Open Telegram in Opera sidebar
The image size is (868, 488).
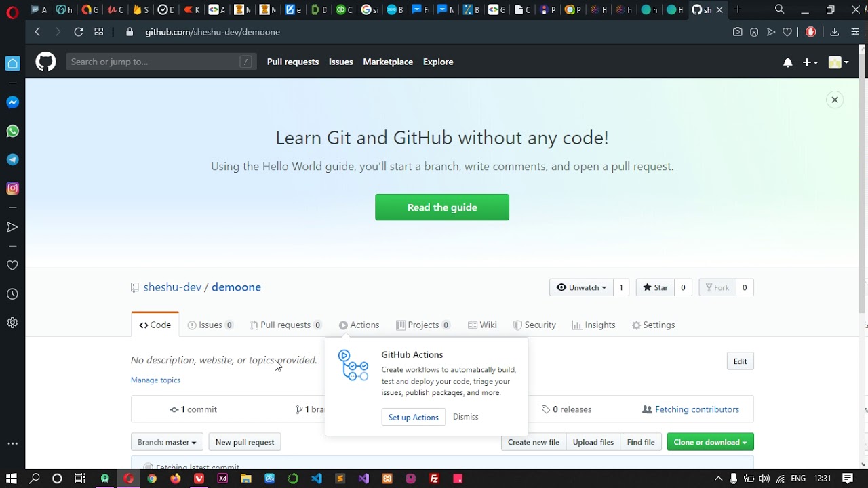coord(12,159)
